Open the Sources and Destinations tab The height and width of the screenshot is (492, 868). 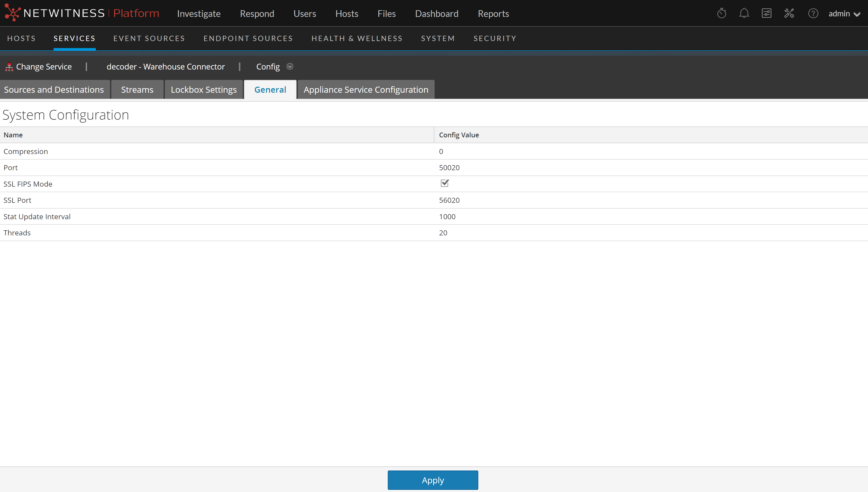pyautogui.click(x=54, y=90)
